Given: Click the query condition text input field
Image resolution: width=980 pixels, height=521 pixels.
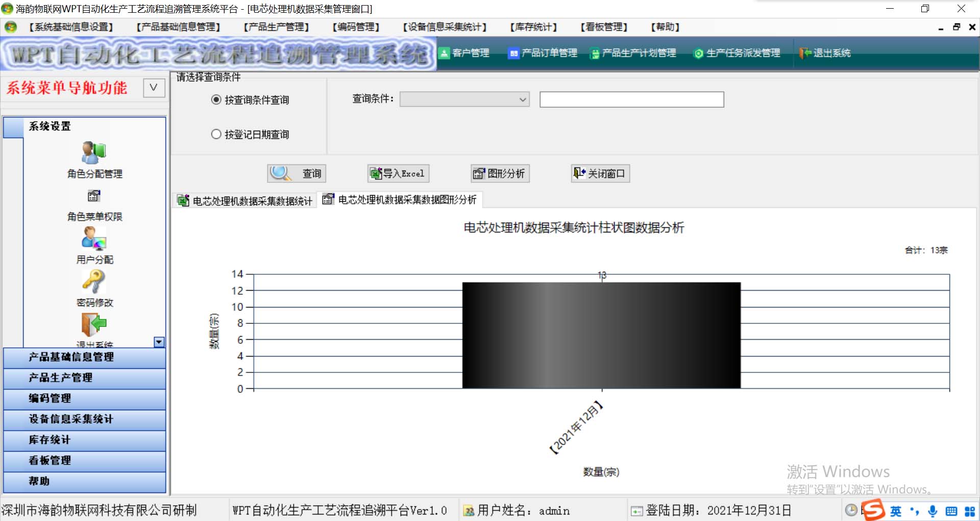Looking at the screenshot, I should click(x=631, y=100).
